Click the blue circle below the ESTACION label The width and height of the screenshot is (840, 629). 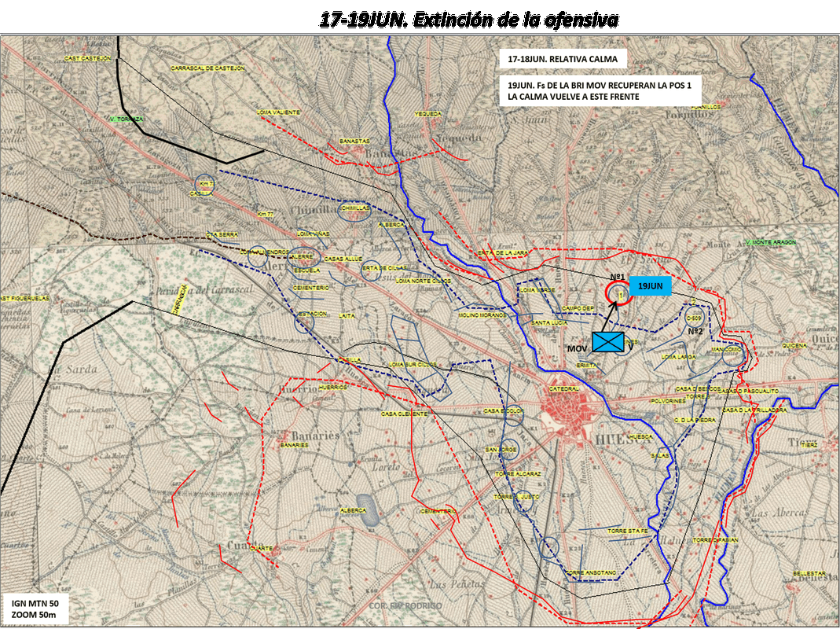tap(304, 322)
